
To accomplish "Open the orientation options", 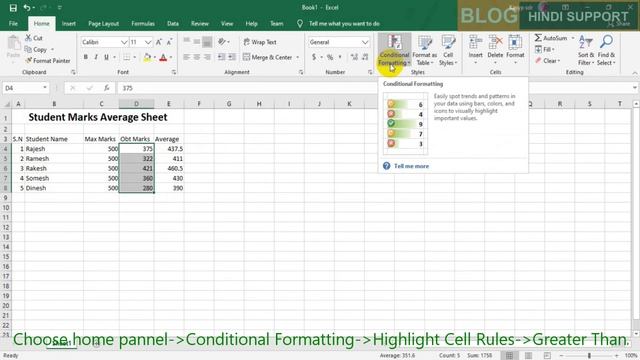I will 223,42.
